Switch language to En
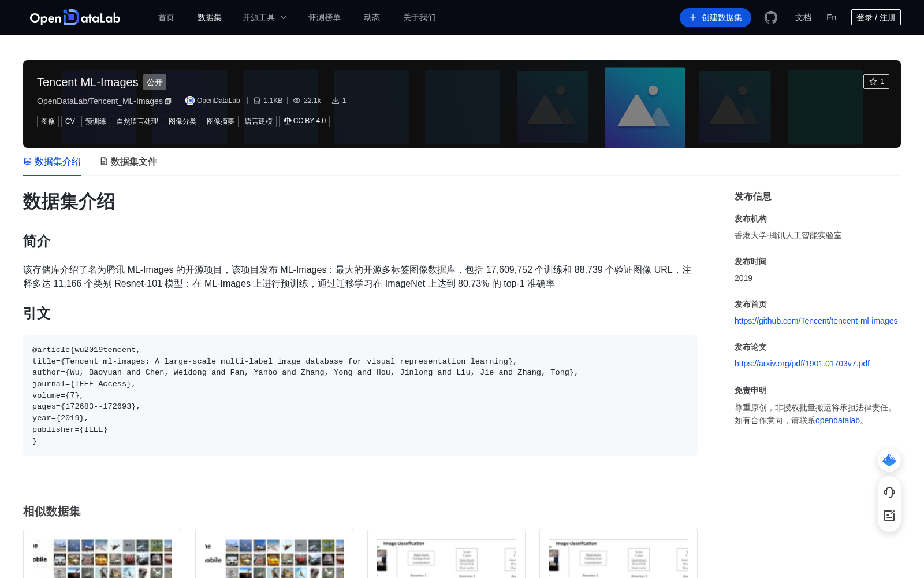 coord(832,17)
